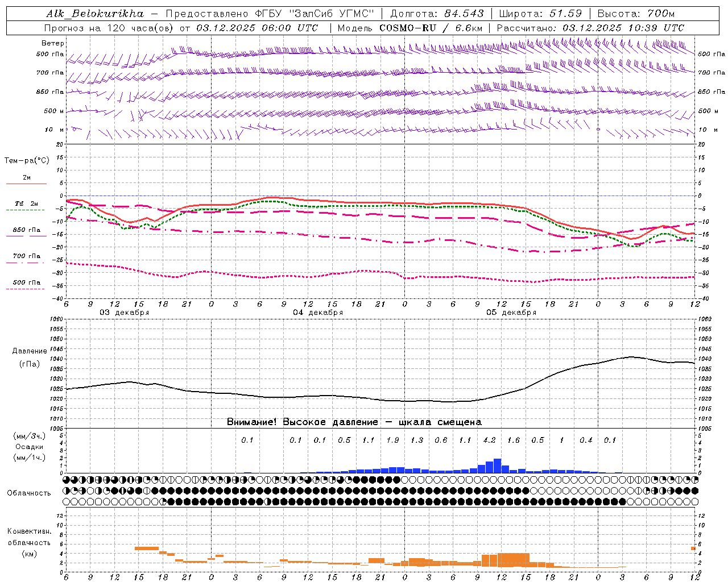
Task: Select the Давление pressure panel label
Action: (30, 351)
